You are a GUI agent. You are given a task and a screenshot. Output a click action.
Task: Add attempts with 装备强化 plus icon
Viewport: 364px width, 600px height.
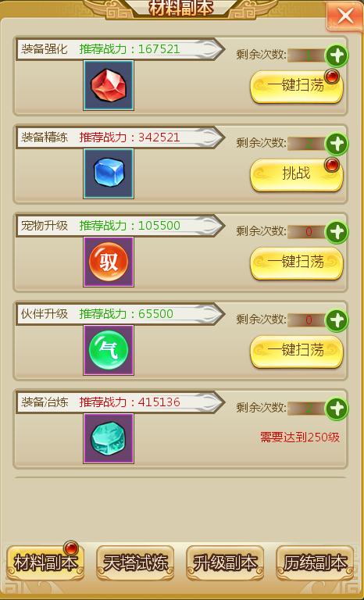click(337, 56)
